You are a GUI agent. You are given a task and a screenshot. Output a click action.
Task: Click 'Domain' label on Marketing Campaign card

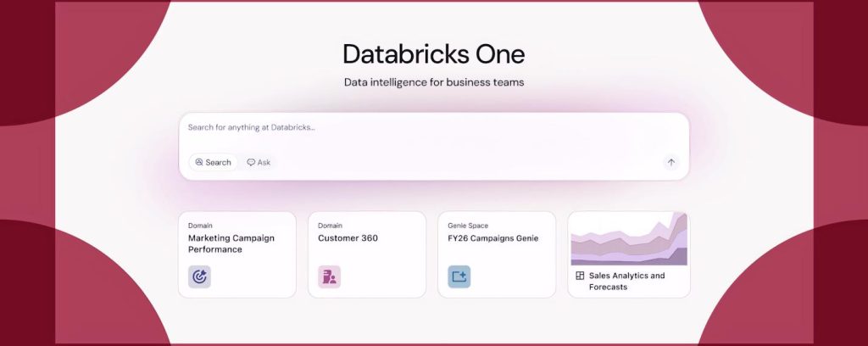[x=200, y=226]
